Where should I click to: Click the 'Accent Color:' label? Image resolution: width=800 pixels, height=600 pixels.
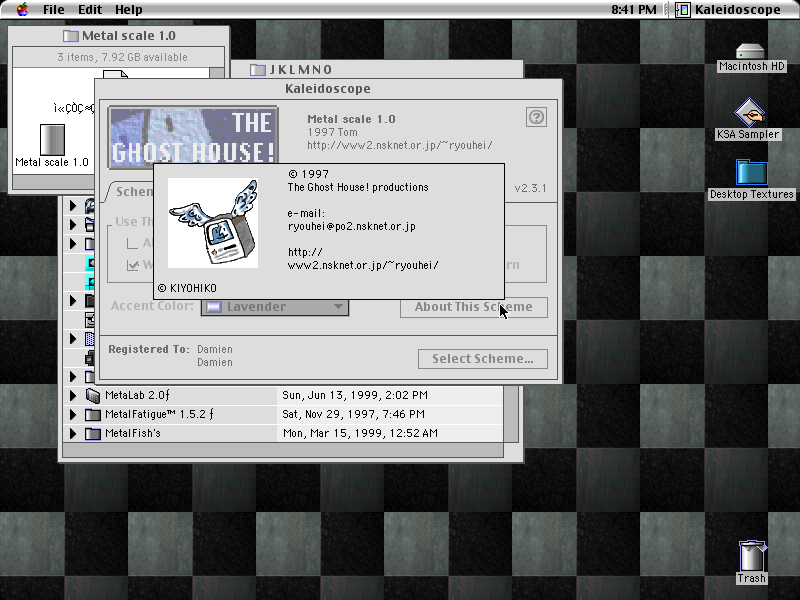[x=152, y=306]
